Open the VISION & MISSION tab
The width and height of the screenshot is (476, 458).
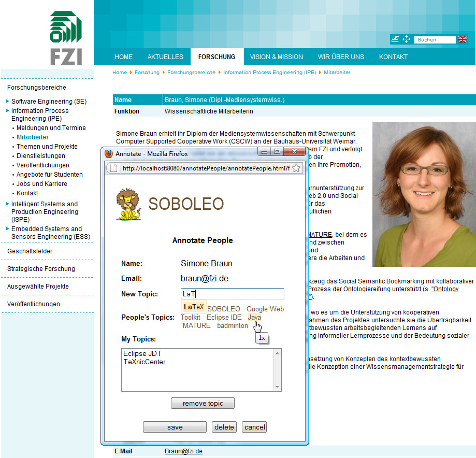pos(276,57)
